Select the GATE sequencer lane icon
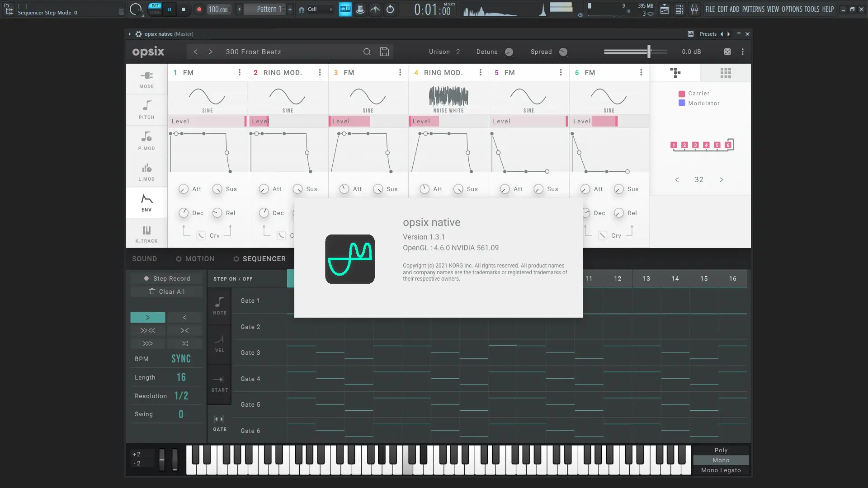The height and width of the screenshot is (488, 868). coord(219,422)
